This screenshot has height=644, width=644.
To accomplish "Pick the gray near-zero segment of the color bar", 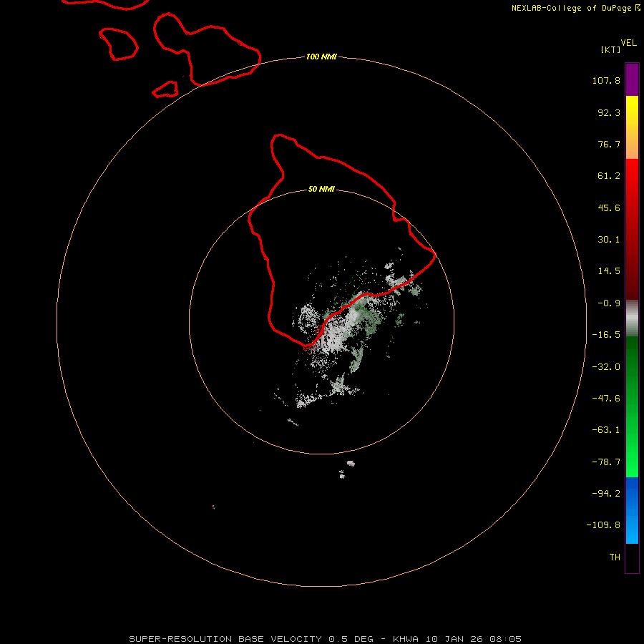I will tap(632, 318).
